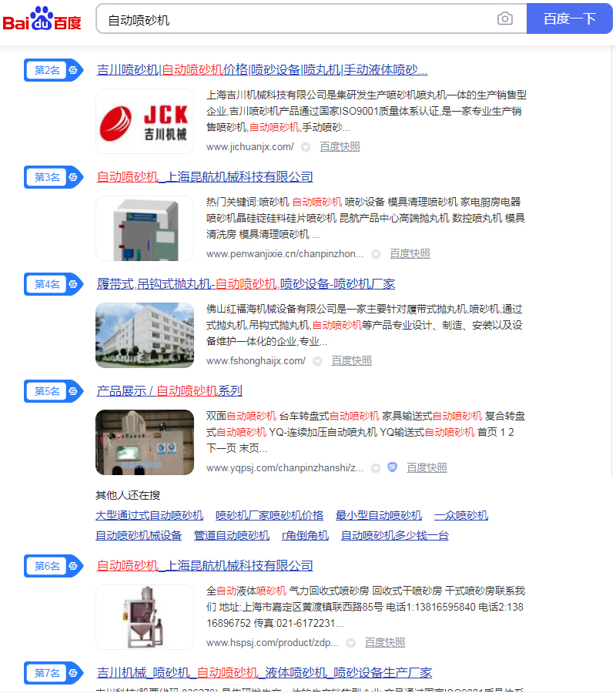Search related term 管道自动喷砂机
The image size is (616, 693).
click(x=232, y=535)
